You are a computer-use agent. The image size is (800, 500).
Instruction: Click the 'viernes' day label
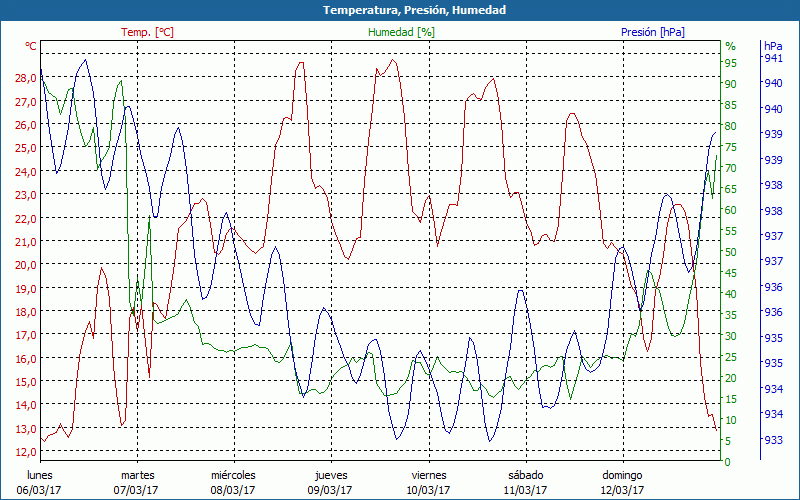tap(428, 475)
